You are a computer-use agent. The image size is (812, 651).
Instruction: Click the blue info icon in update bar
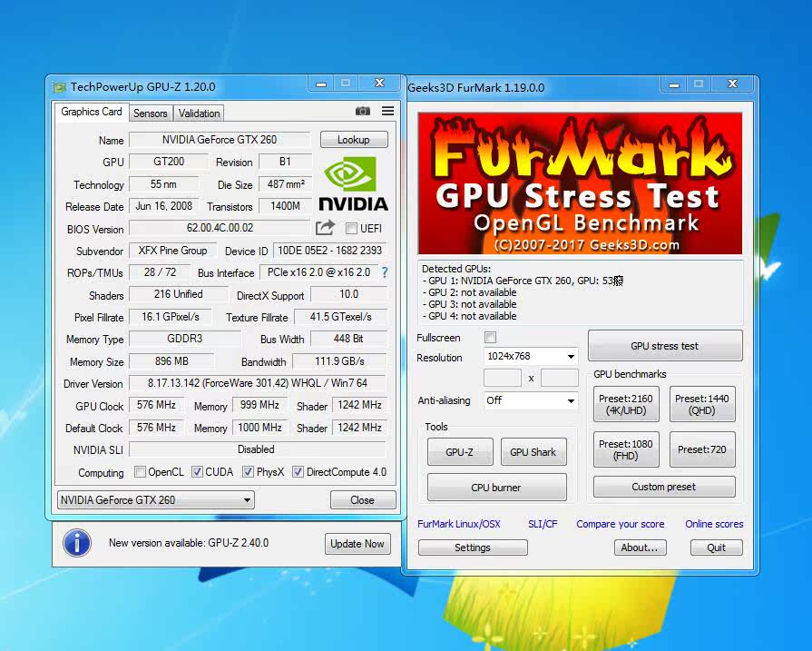76,543
